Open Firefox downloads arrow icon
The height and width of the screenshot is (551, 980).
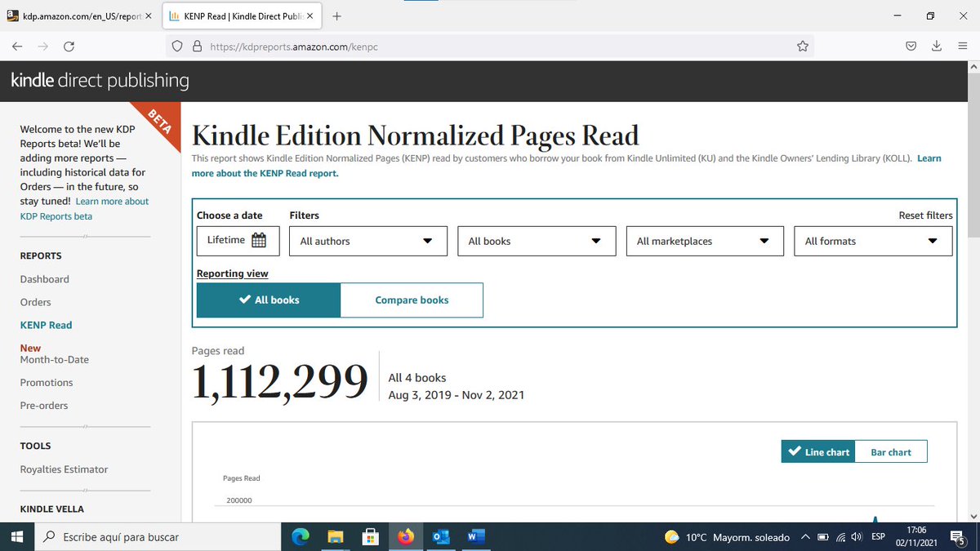[x=937, y=47]
